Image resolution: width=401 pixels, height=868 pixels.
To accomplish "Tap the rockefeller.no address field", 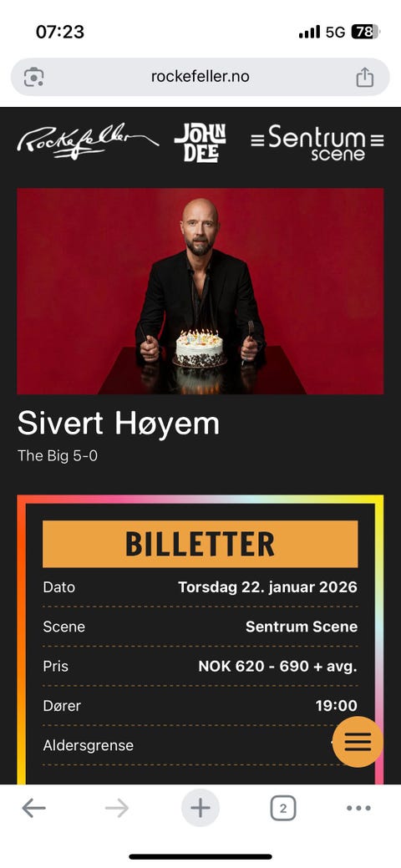I will (200, 77).
